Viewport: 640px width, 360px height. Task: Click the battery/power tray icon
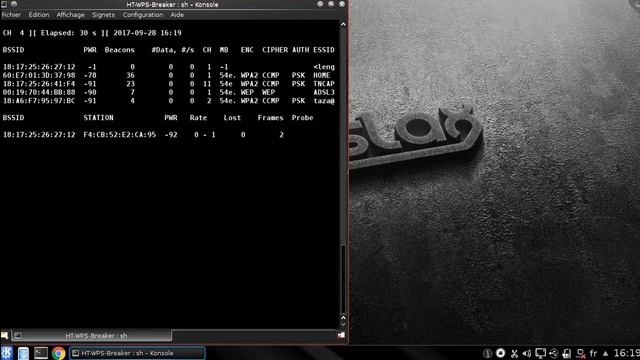[x=567, y=353]
